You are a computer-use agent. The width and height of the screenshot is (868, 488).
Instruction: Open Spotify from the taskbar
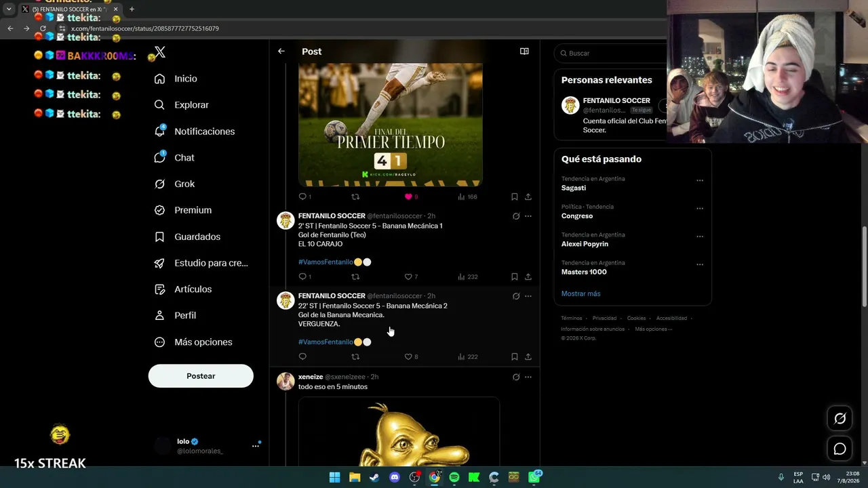454,477
